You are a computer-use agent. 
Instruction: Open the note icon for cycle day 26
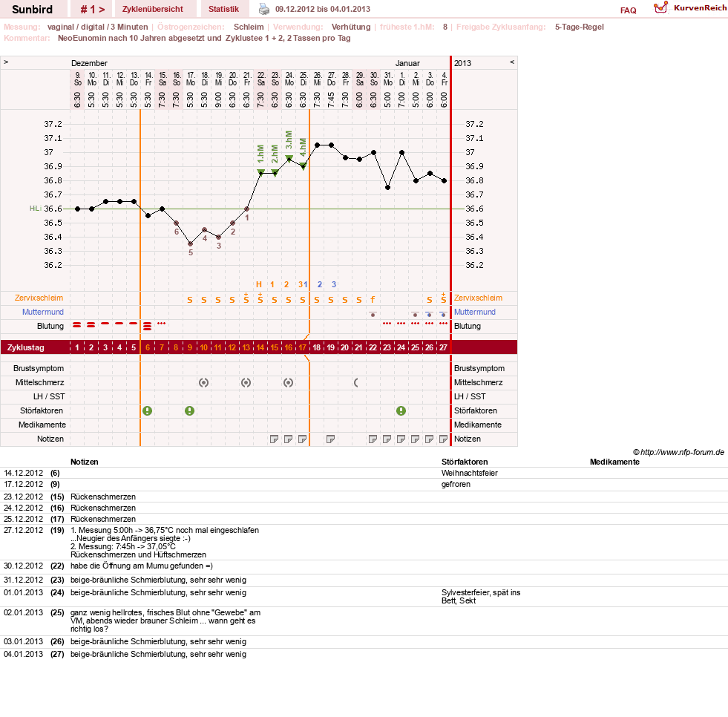point(429,439)
